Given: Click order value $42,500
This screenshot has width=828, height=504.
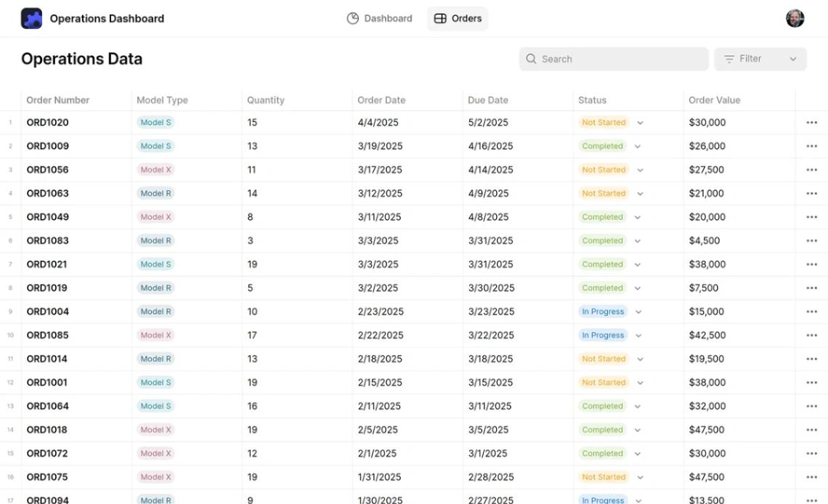Looking at the screenshot, I should click(x=707, y=335).
